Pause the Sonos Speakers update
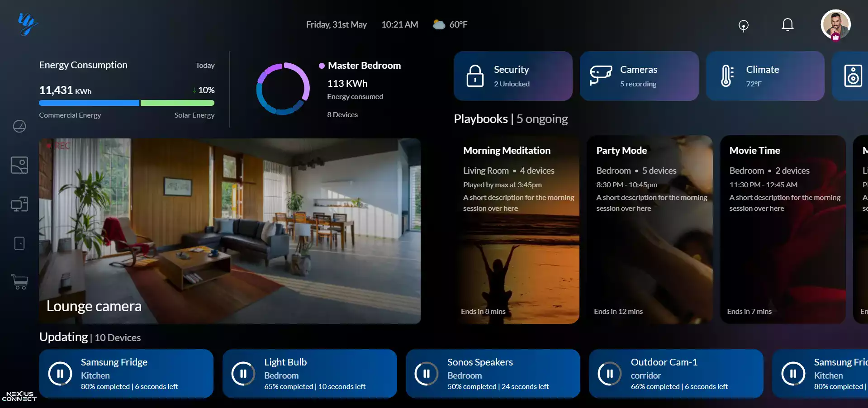Screen dimensions: 868x408 point(427,374)
